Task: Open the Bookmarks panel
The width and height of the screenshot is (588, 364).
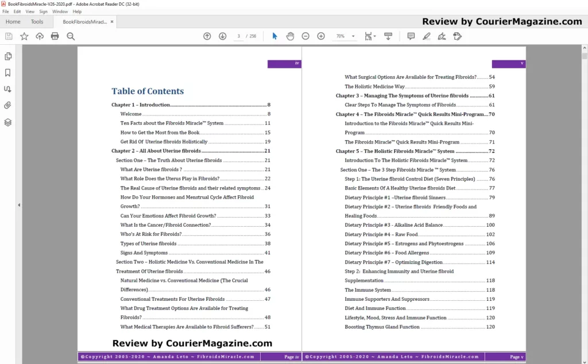Action: tap(8, 73)
